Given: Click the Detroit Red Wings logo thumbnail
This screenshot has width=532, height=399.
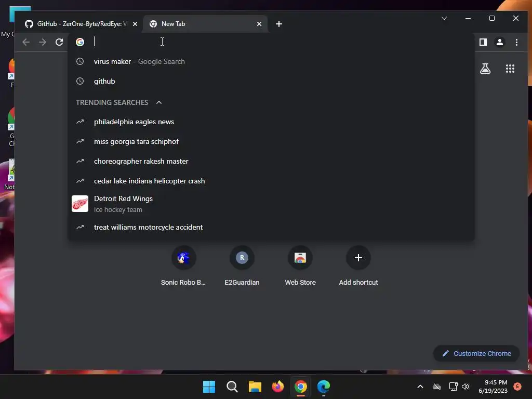Looking at the screenshot, I should point(80,204).
